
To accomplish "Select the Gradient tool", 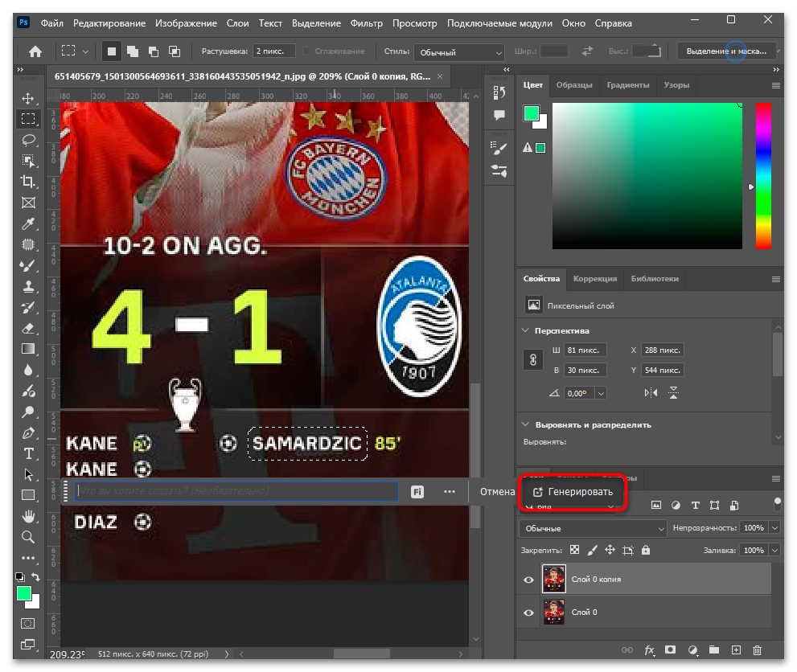I will [28, 349].
